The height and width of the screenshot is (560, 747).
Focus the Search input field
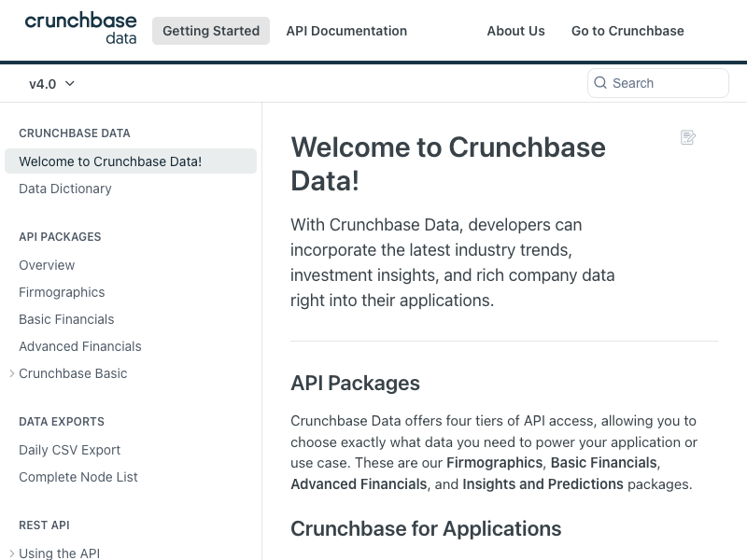(658, 83)
